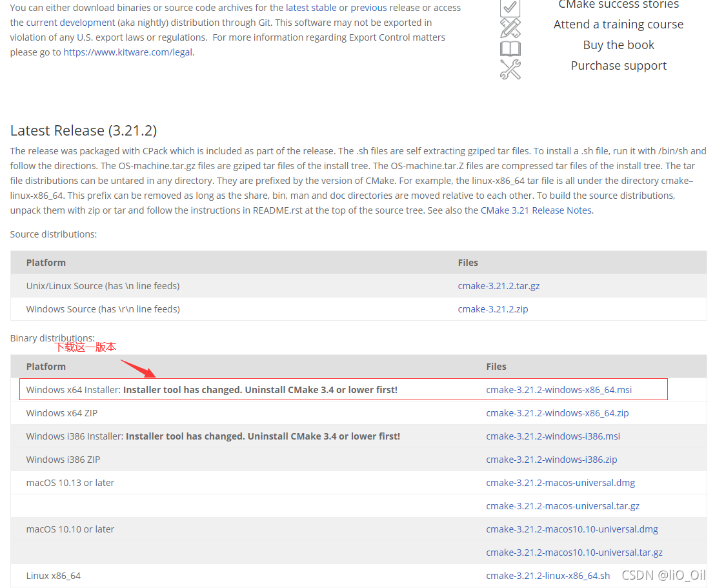Click the Linux x86_64 platform cell
715x588 pixels.
[x=54, y=576]
